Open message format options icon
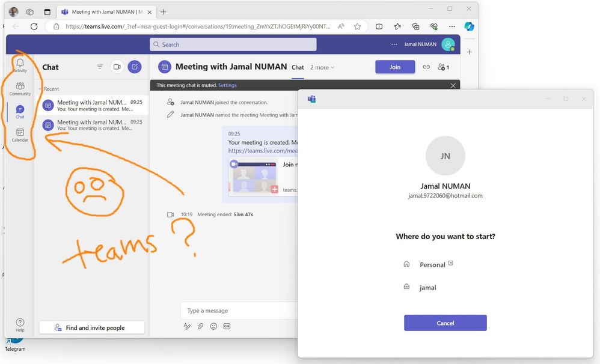 tap(187, 326)
